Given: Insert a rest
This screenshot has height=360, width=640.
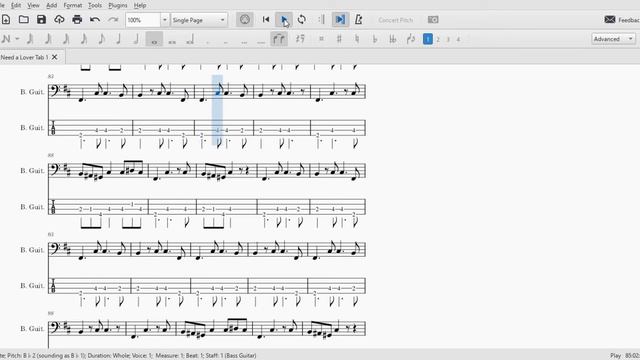Looking at the screenshot, I should pyautogui.click(x=300, y=39).
